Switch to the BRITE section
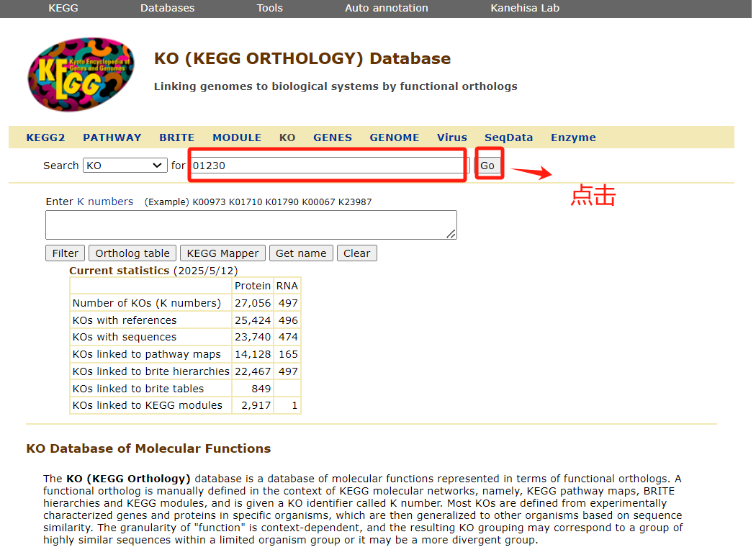This screenshot has height=560, width=756. [176, 137]
